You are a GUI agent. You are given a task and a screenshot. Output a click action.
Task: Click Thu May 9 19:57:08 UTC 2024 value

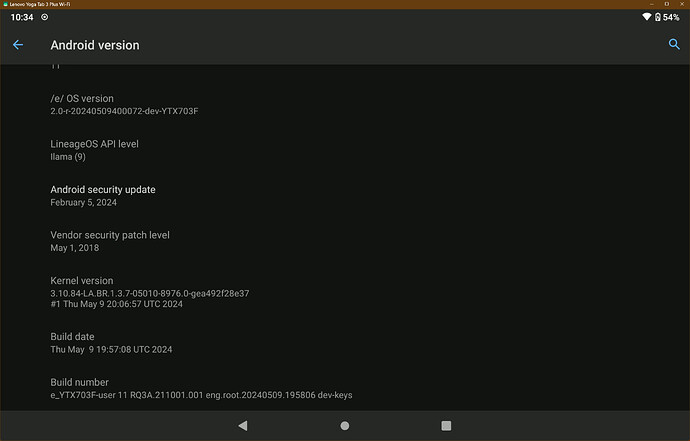[111, 349]
